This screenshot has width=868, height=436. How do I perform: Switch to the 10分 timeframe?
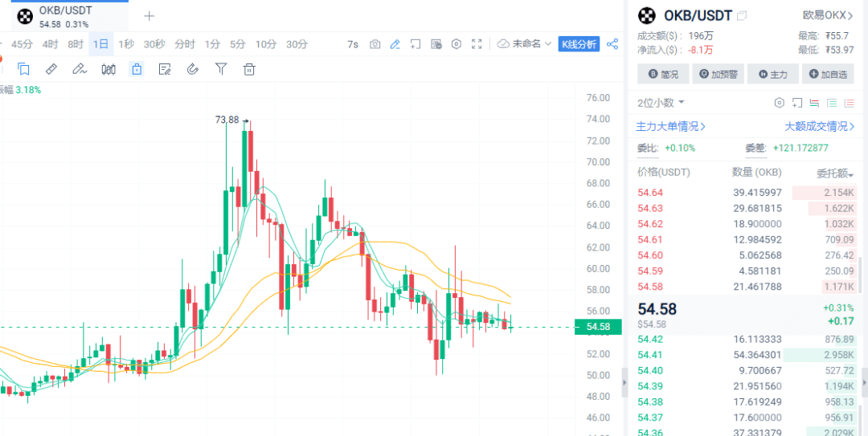click(x=266, y=44)
